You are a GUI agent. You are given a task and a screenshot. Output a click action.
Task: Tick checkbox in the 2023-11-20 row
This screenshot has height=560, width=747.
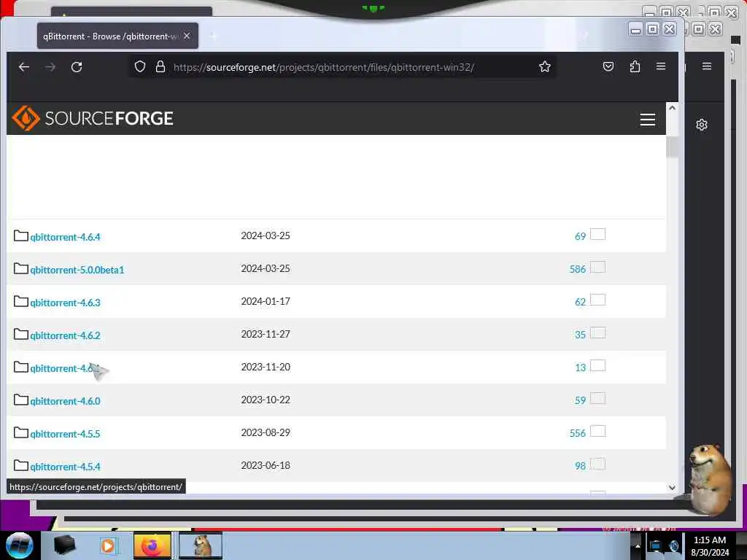(597, 366)
